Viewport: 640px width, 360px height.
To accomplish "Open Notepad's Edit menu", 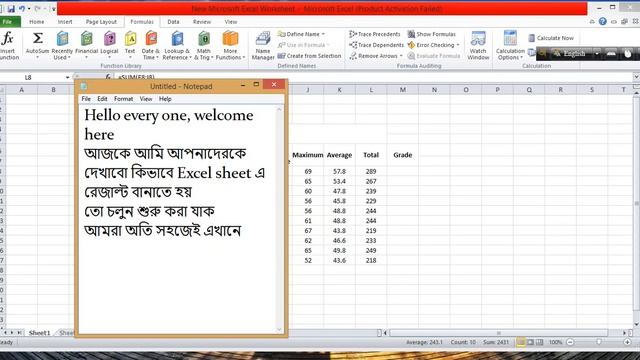I will pyautogui.click(x=102, y=99).
